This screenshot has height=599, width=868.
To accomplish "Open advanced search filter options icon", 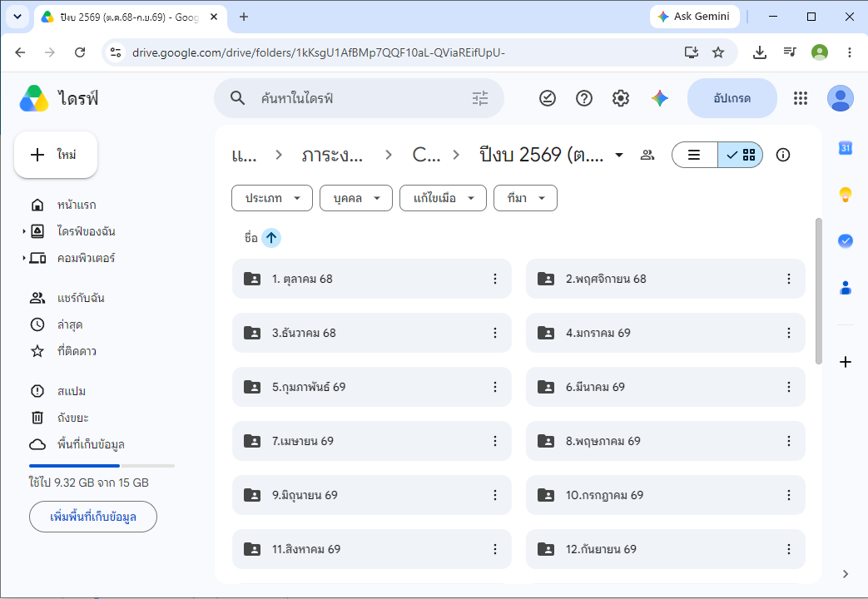I will 480,98.
